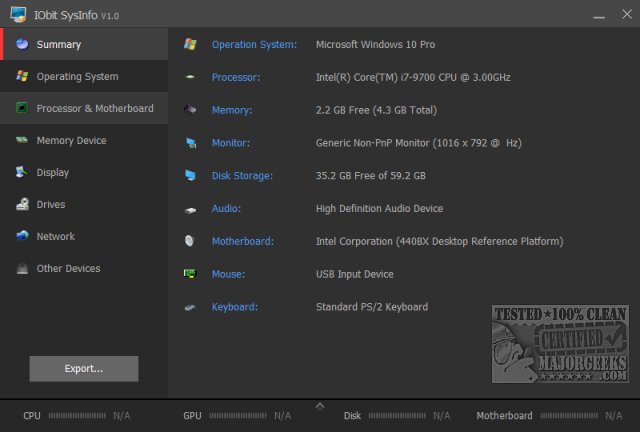The height and width of the screenshot is (432, 640).
Task: Open the Processor: link in summary
Action: point(236,77)
